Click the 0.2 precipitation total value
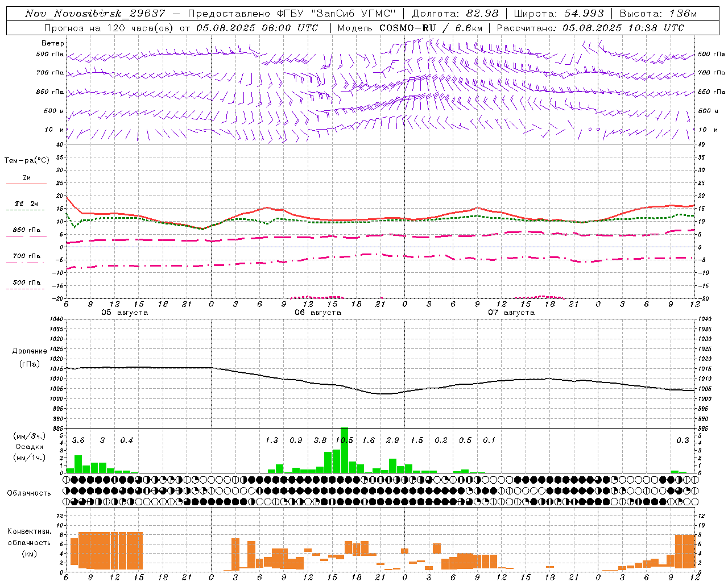Image resolution: width=728 pixels, height=582 pixels. tap(441, 440)
